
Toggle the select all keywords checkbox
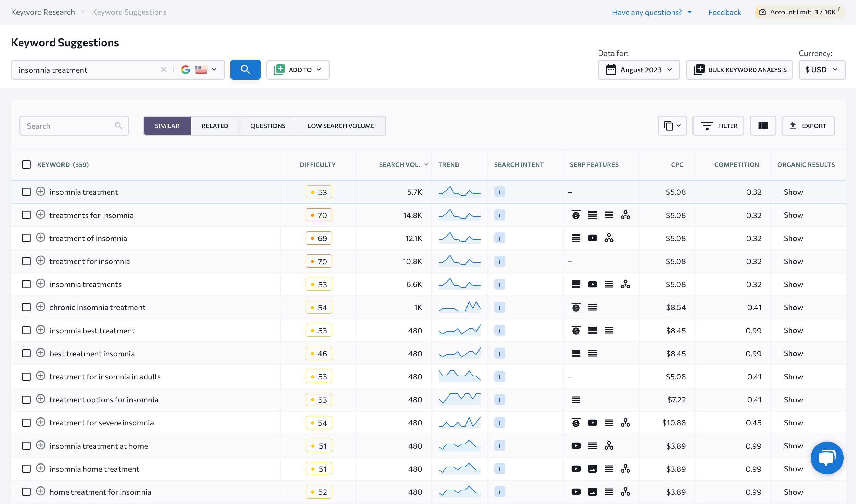26,164
